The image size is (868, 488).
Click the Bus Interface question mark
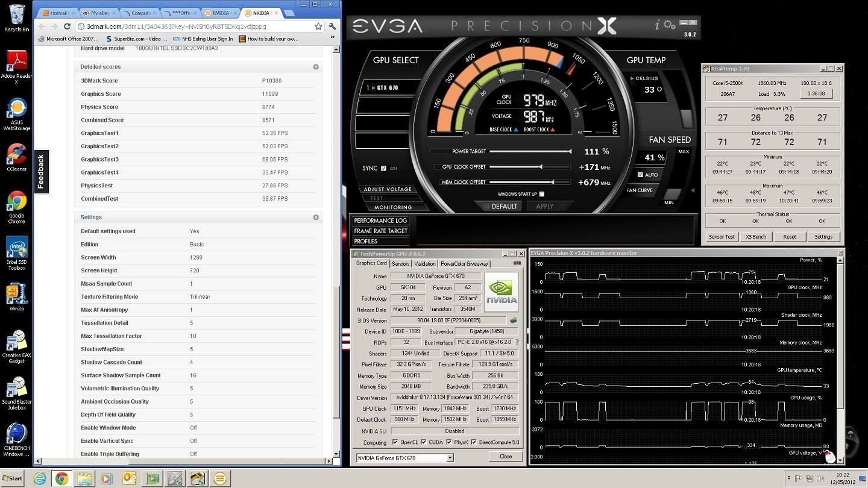coord(517,342)
